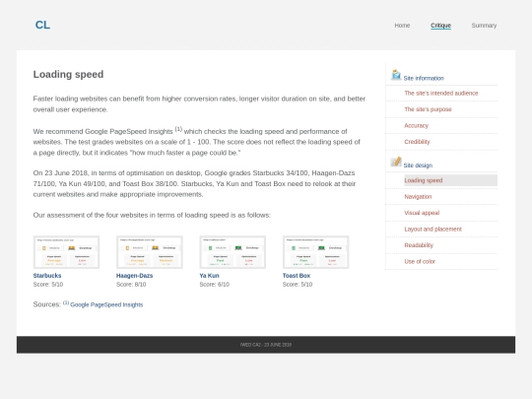Click the Site design pencil icon
Viewport: 532px width, 399px height.
tap(396, 162)
